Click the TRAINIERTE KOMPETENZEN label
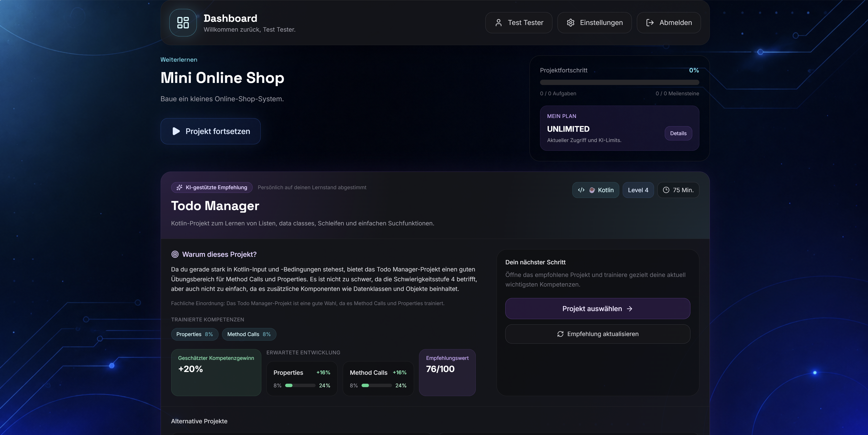The image size is (868, 435). (208, 320)
